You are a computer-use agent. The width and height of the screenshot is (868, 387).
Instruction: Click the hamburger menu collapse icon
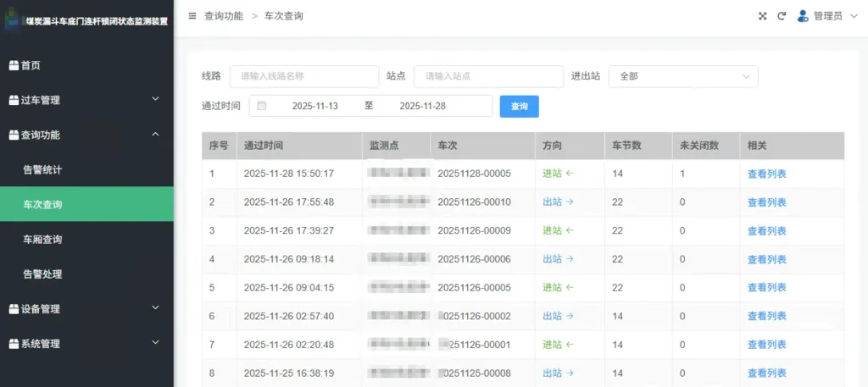[192, 16]
